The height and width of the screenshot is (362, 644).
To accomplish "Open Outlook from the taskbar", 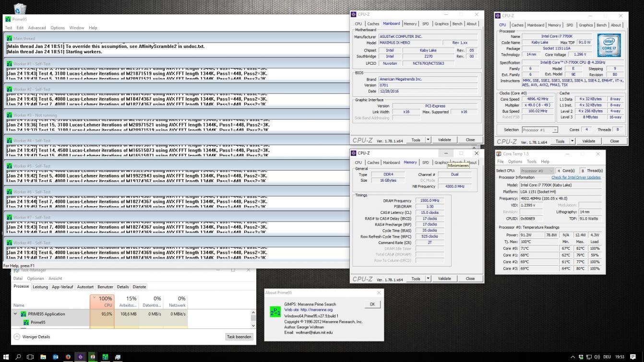I will [x=55, y=357].
